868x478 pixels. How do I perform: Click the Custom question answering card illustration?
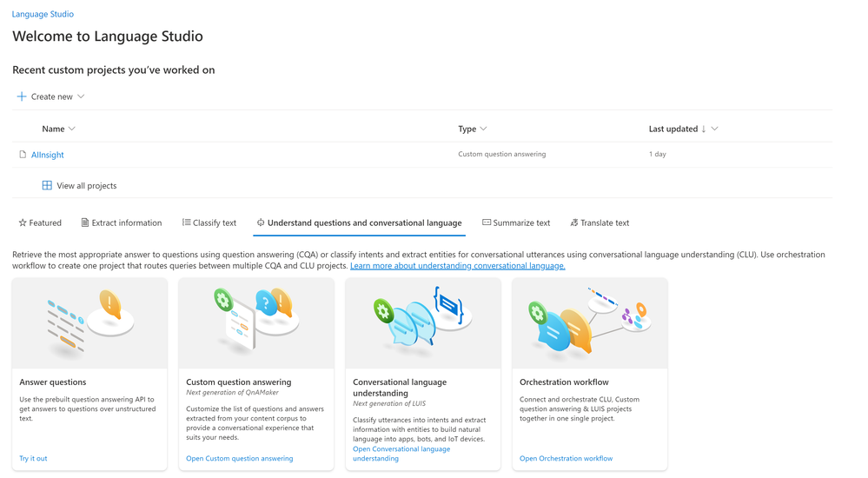[256, 323]
